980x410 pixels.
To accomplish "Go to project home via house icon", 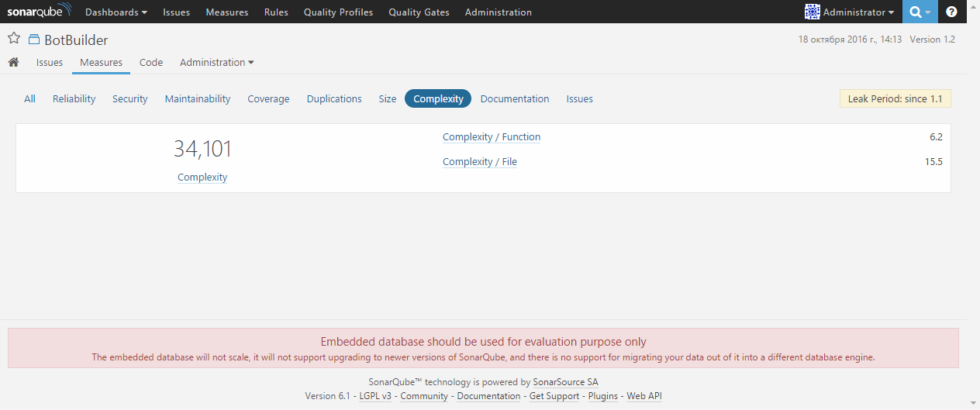I will 13,62.
